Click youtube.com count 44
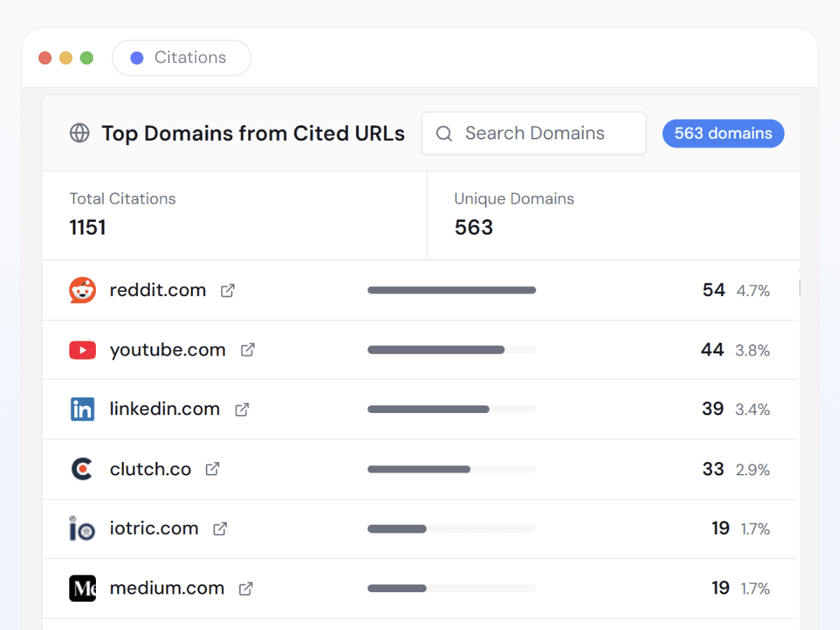Viewport: 840px width, 630px height. coord(713,350)
